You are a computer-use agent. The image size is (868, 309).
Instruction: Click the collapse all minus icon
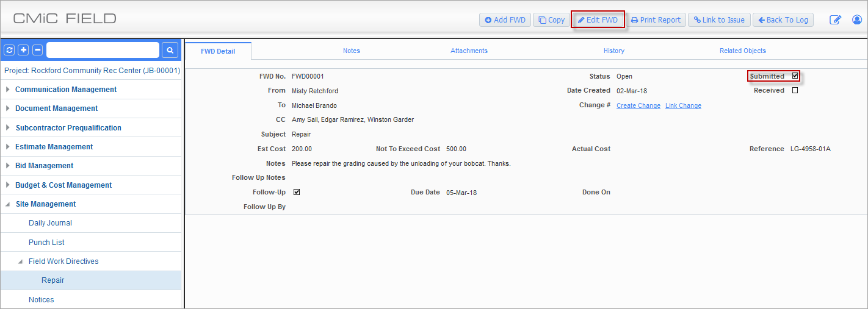pyautogui.click(x=37, y=50)
